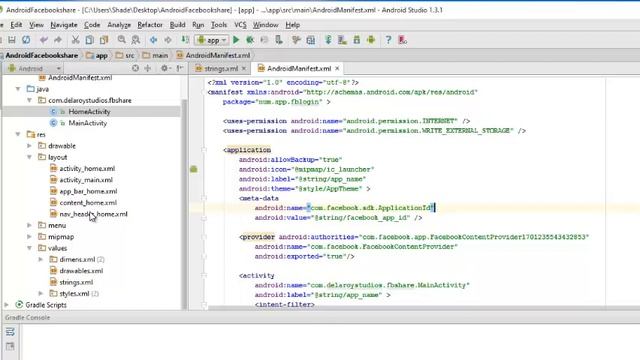Expand the mipmap folder
This screenshot has height=360, width=640.
tap(29, 237)
